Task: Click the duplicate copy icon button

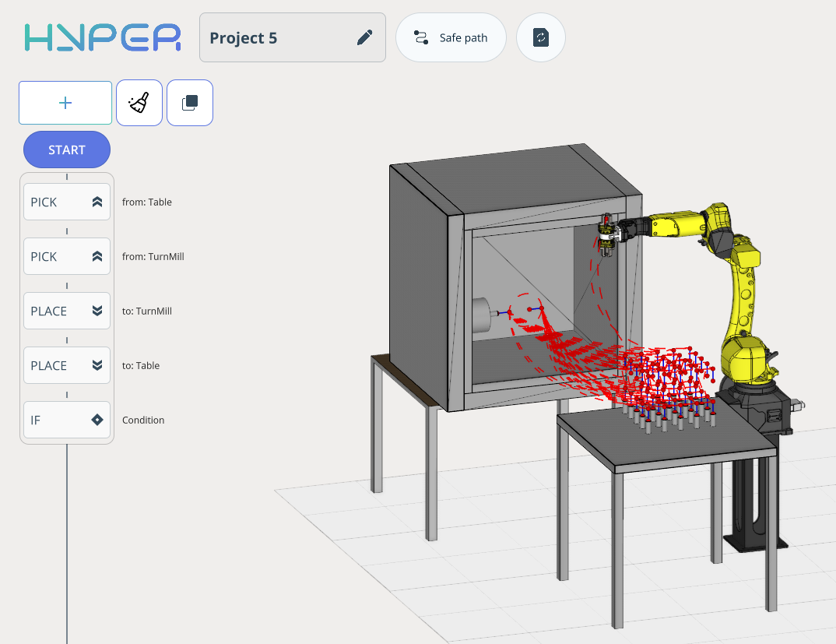Action: (x=190, y=103)
